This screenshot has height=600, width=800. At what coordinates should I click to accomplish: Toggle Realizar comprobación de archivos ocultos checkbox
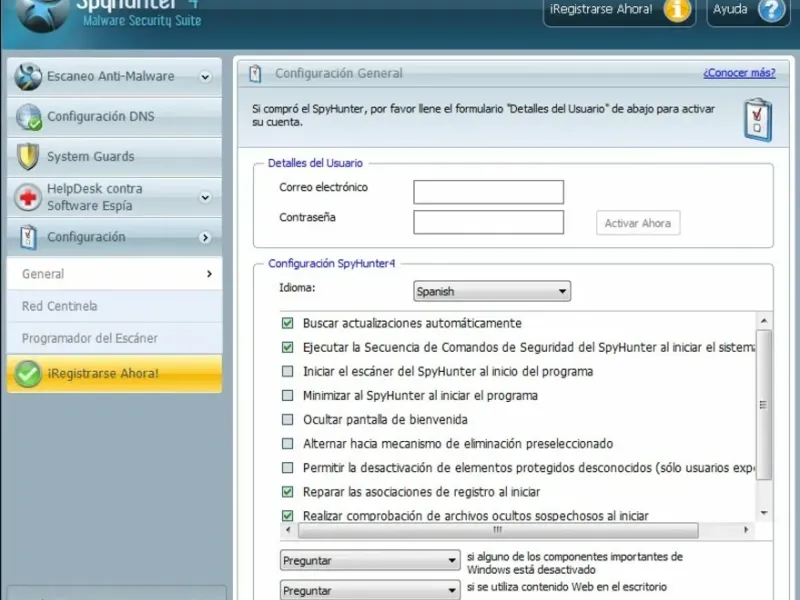pyautogui.click(x=288, y=516)
